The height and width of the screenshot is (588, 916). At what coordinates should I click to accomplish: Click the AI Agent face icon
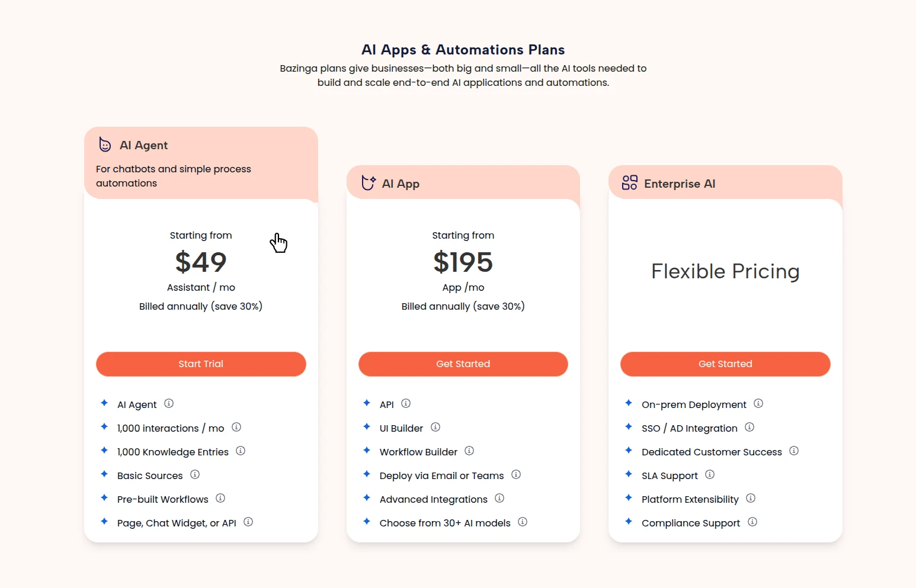click(104, 144)
